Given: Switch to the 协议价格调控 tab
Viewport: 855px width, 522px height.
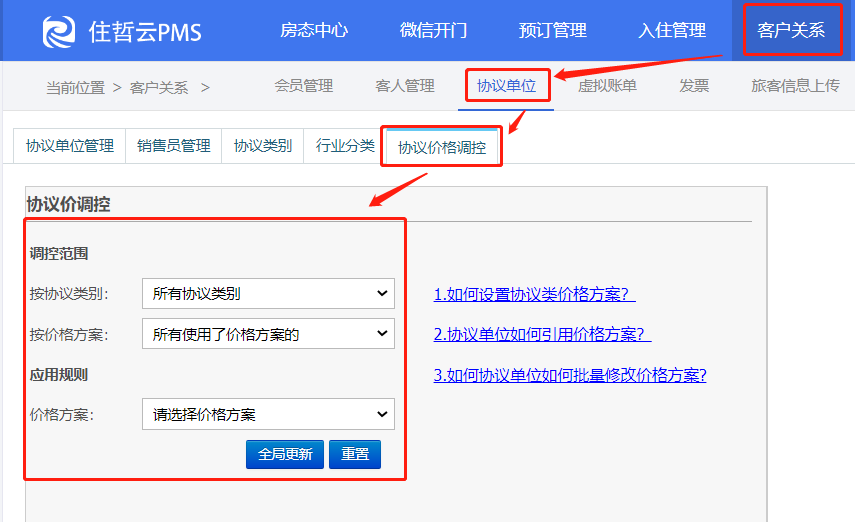Looking at the screenshot, I should coord(442,147).
